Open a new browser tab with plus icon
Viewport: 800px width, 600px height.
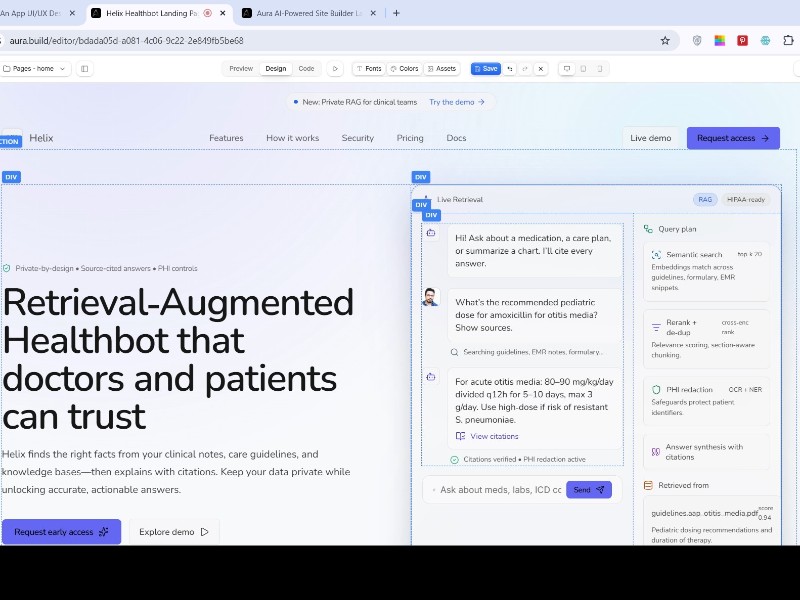click(396, 13)
